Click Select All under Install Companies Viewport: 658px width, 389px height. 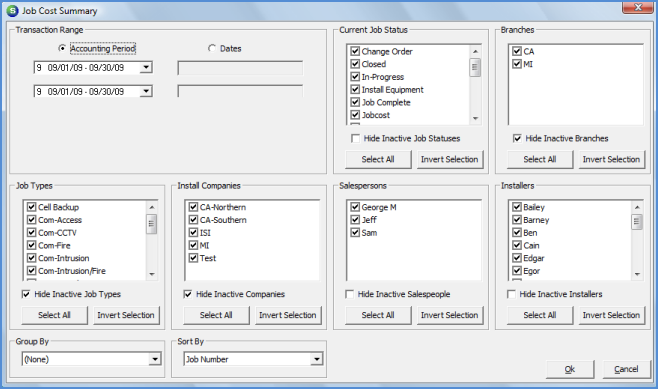pos(216,315)
